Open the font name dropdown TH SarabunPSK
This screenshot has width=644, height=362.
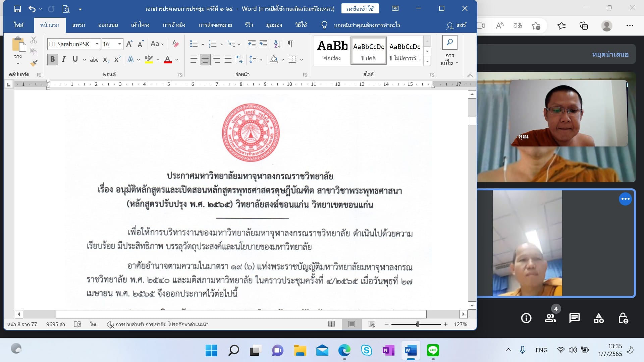[x=97, y=44]
